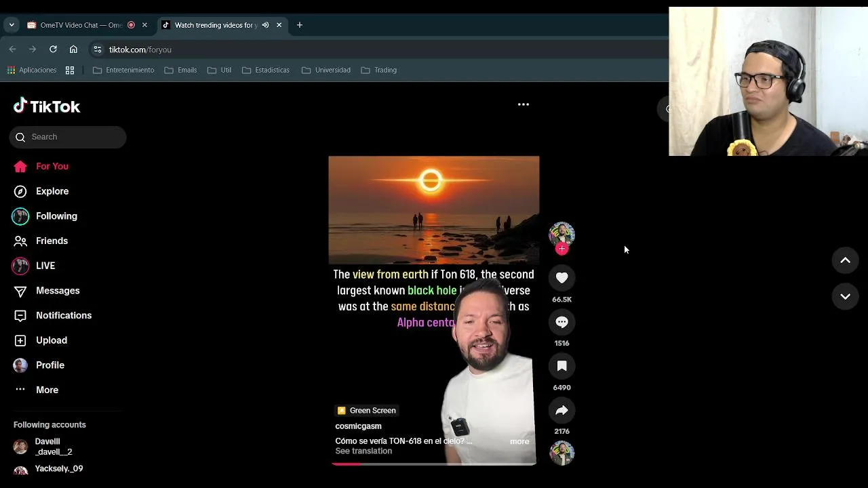The height and width of the screenshot is (488, 868).
Task: Open Messages in sidebar
Action: click(47, 291)
